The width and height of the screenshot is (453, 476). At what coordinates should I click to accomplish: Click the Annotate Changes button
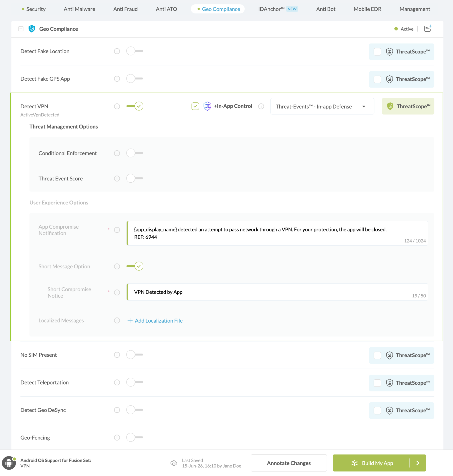289,463
